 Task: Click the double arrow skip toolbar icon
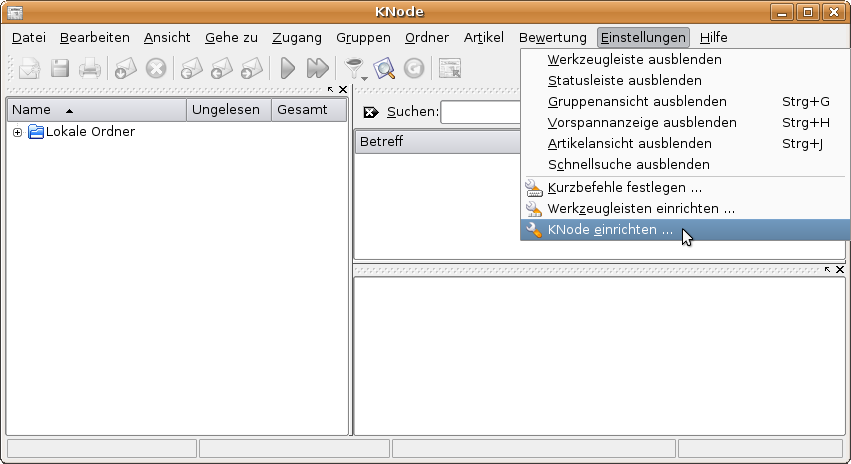point(317,69)
